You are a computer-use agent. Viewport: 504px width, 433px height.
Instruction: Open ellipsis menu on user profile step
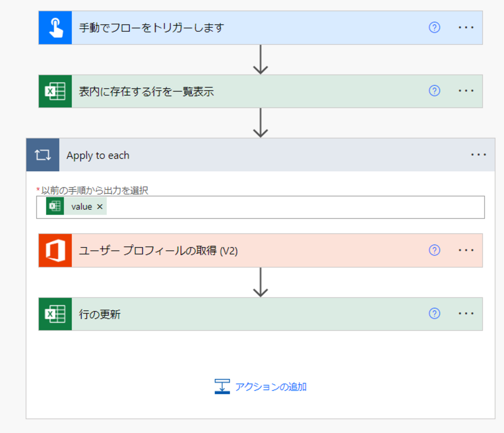(x=466, y=250)
